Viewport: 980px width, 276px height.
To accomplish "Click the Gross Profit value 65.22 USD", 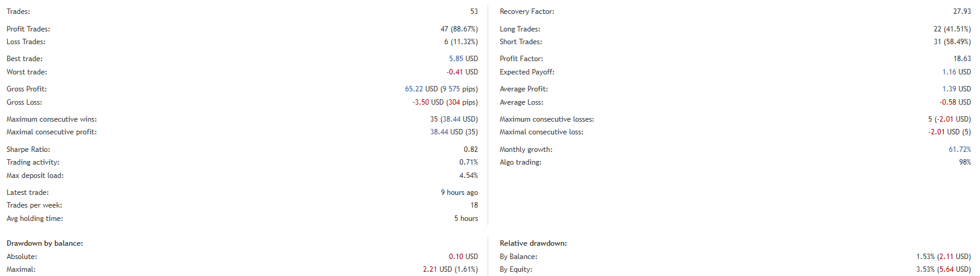I will (x=421, y=89).
